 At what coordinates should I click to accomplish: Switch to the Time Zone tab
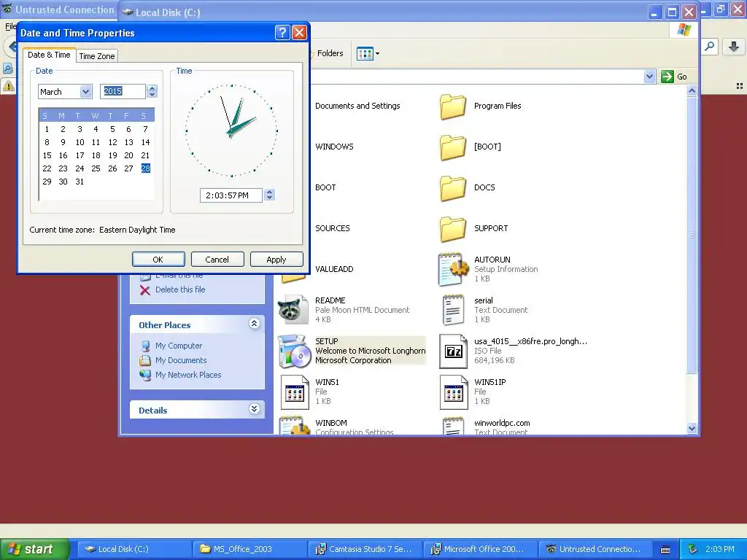[x=97, y=56]
